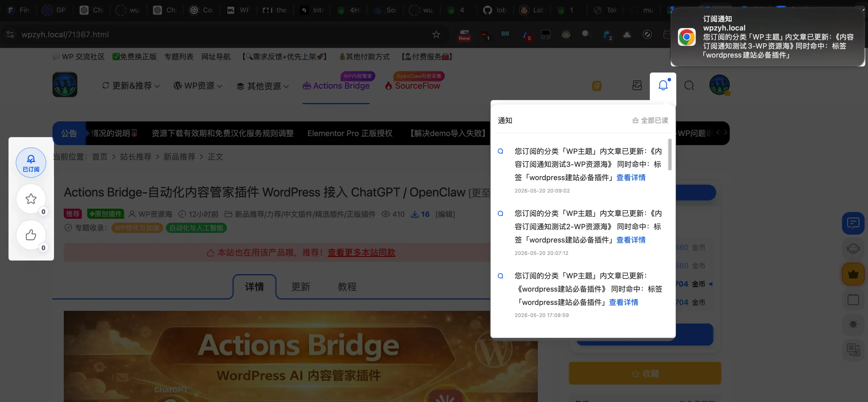Toggle the 已订阅 subscription button
Viewport: 868px width, 402px height.
[x=31, y=163]
